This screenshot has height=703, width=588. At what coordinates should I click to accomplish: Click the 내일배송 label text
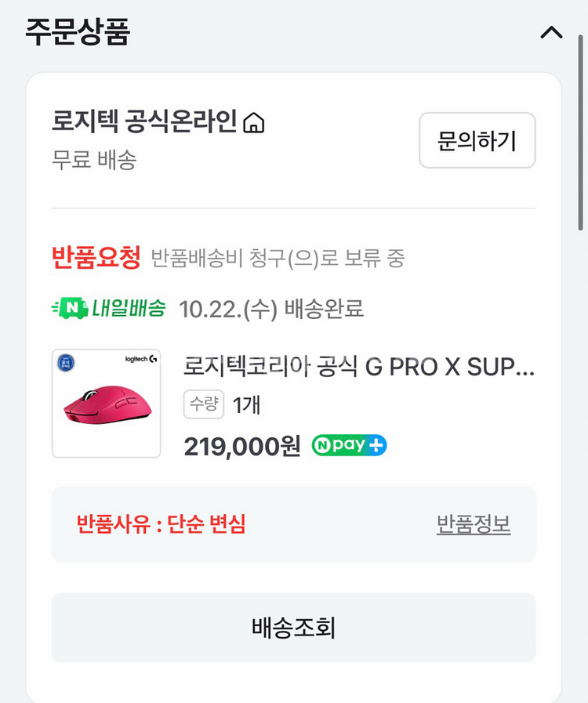point(129,308)
